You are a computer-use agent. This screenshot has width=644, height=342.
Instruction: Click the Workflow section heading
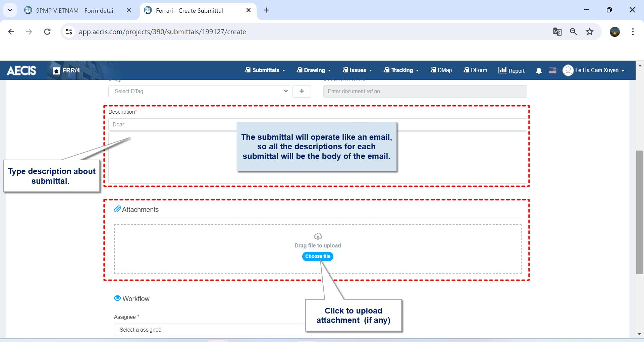tap(136, 299)
